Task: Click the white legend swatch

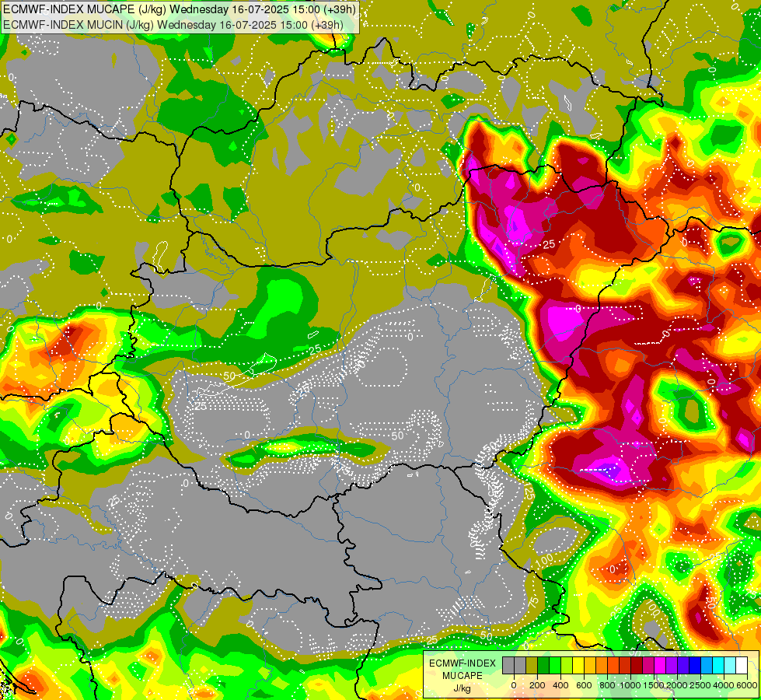Action: click(742, 665)
